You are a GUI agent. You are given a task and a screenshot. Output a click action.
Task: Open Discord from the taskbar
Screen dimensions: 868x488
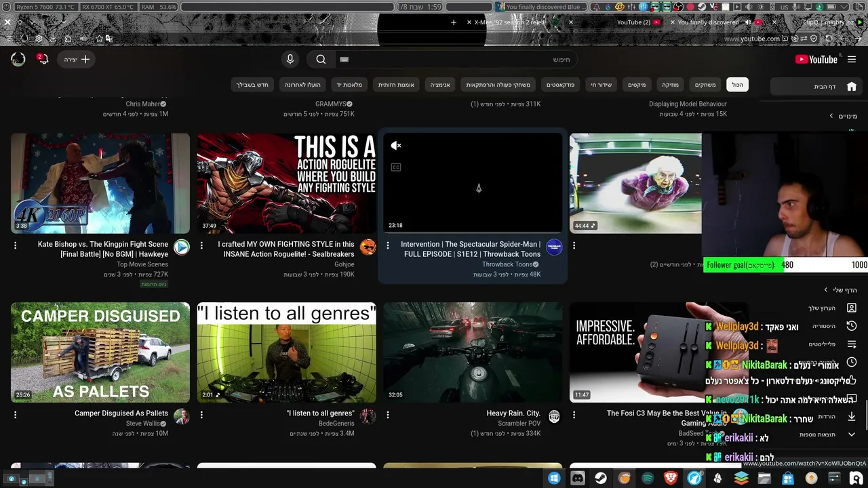click(x=578, y=479)
